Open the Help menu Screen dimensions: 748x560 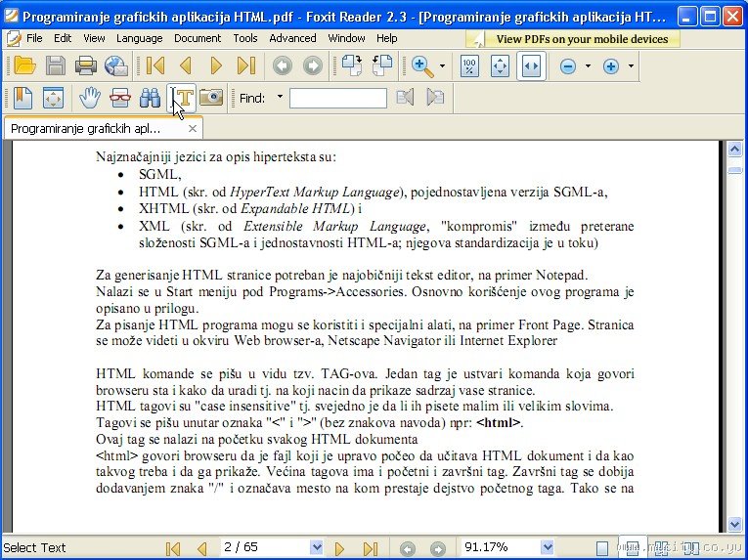[387, 38]
